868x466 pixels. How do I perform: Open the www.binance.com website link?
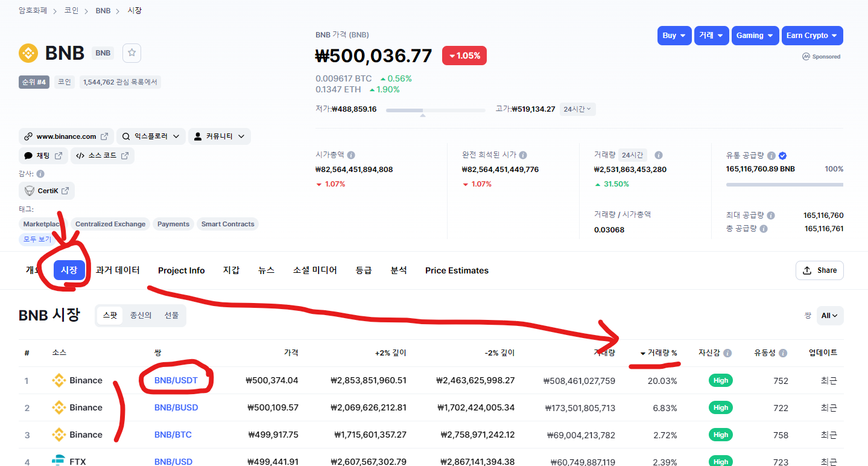click(66, 136)
